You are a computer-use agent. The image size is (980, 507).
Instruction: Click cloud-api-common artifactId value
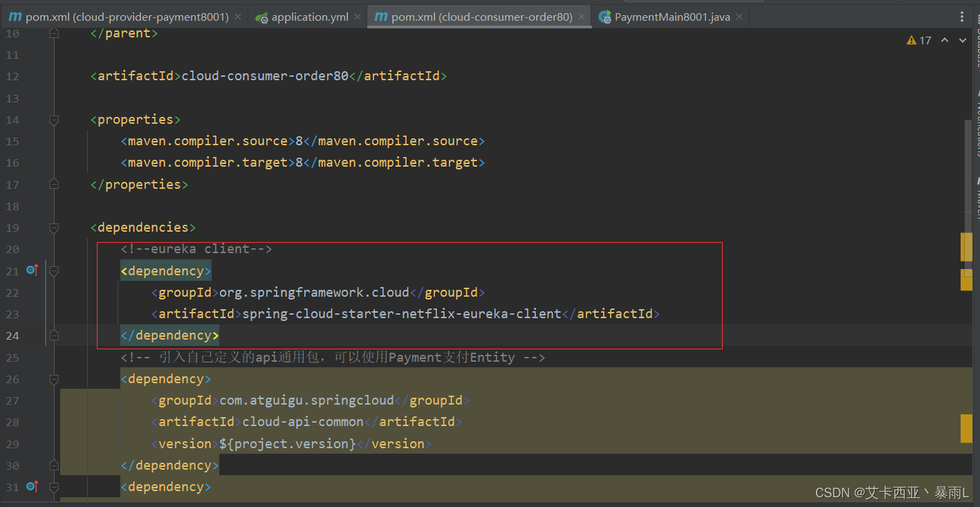(x=303, y=422)
